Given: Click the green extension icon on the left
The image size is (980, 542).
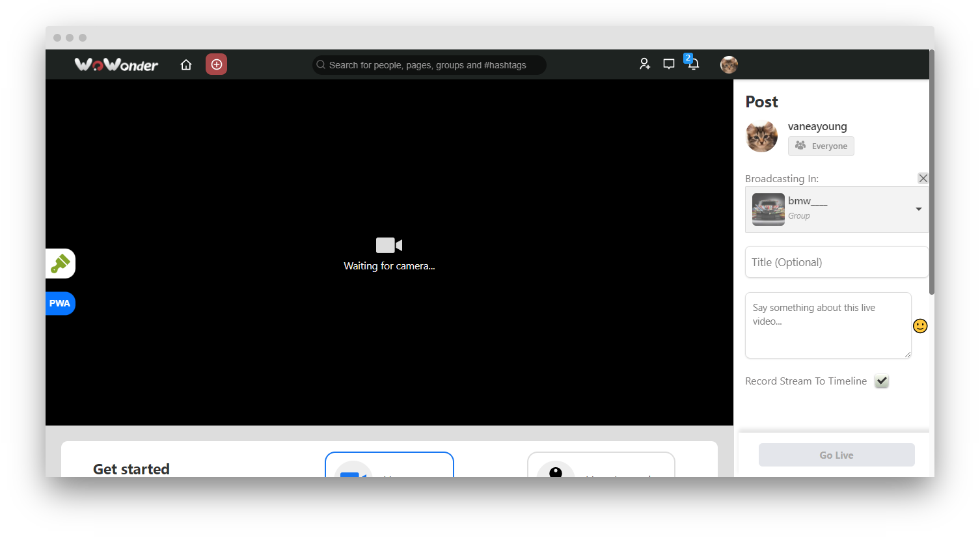Looking at the screenshot, I should click(60, 263).
